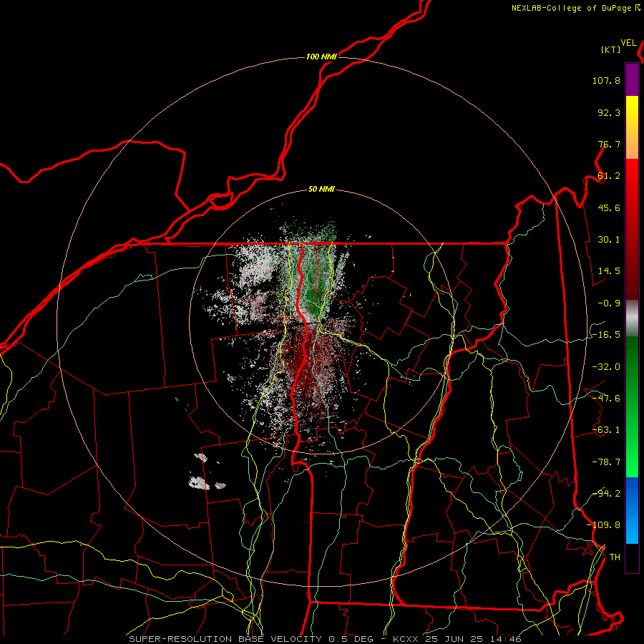
Task: Select the -16.5 scale value
Action: pos(606,335)
